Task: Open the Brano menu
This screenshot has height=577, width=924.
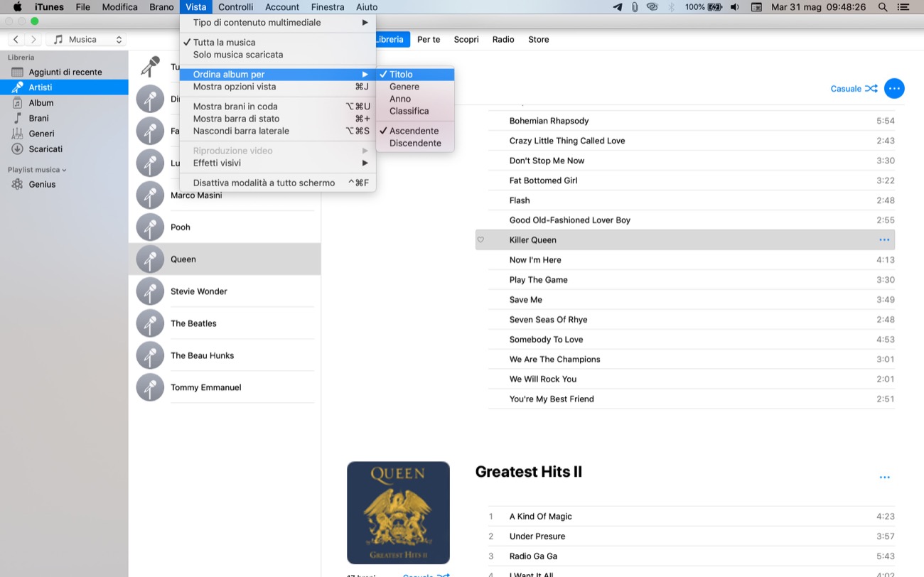Action: click(x=161, y=7)
